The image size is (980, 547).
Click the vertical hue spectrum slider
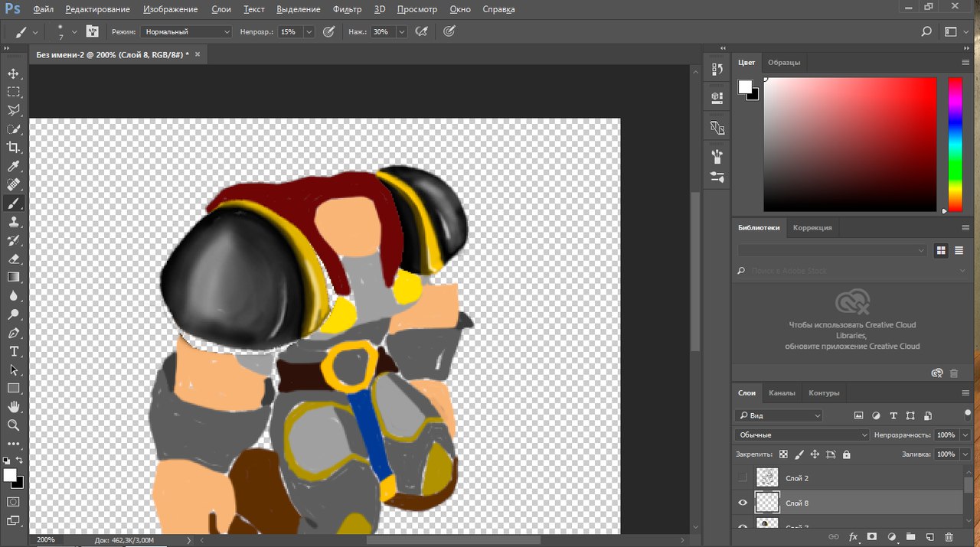pyautogui.click(x=955, y=144)
